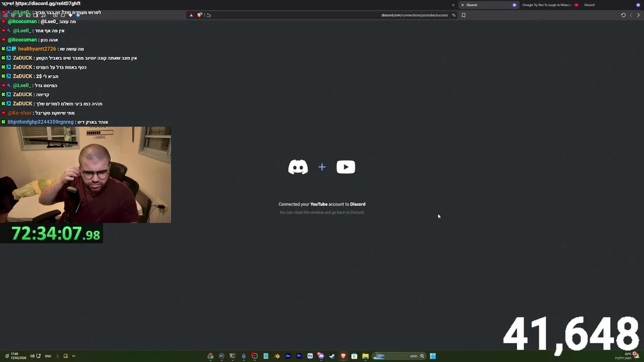644x362 pixels.
Task: Switch to Omegle Try Not To Laugh tab
Action: tap(549, 5)
